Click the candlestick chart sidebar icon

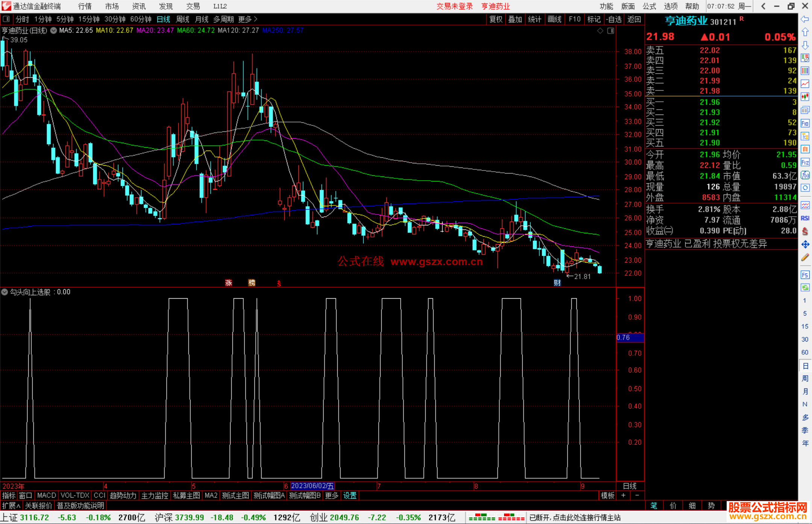point(805,97)
